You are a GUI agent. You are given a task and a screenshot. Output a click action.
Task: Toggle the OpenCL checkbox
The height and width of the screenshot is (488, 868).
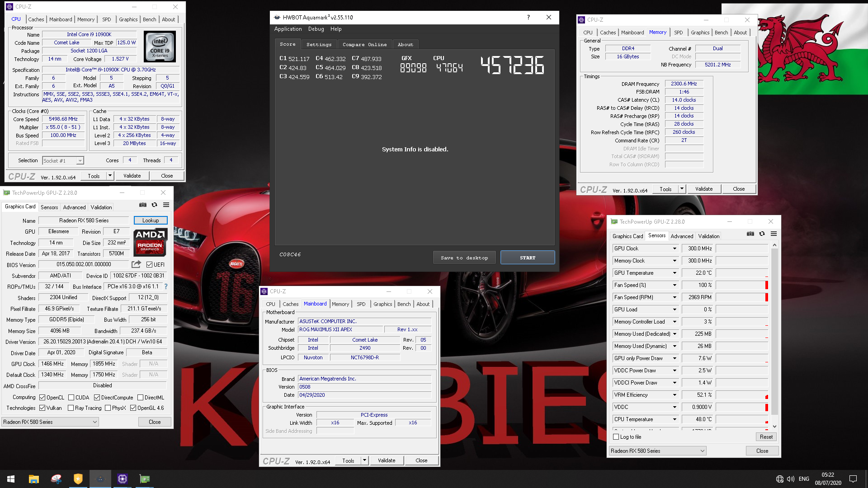point(42,398)
